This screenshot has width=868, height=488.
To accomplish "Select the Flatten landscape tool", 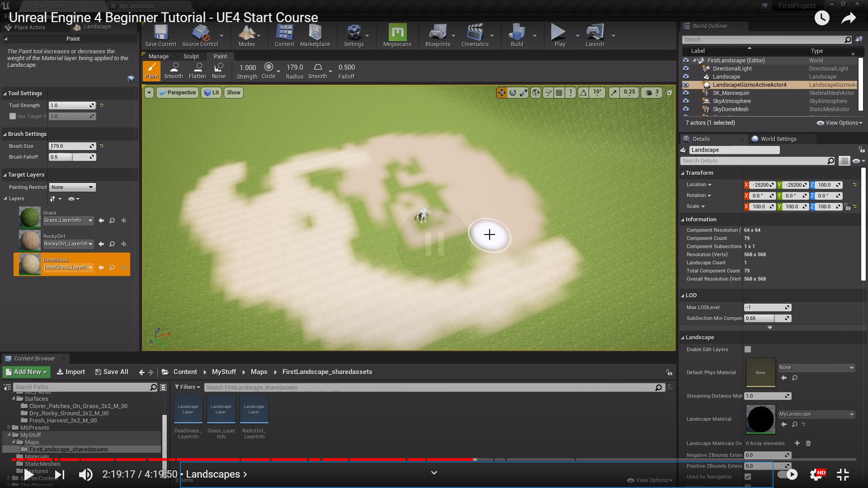I will click(197, 71).
